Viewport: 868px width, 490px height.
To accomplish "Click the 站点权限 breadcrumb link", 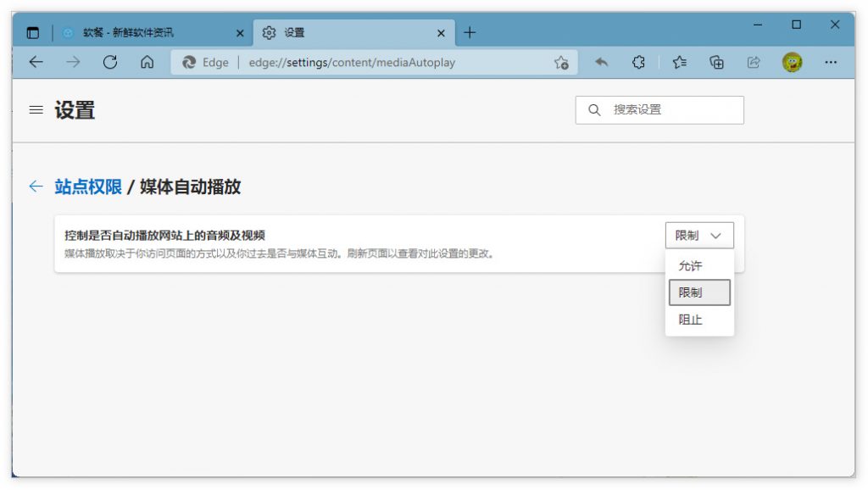I will pos(88,187).
